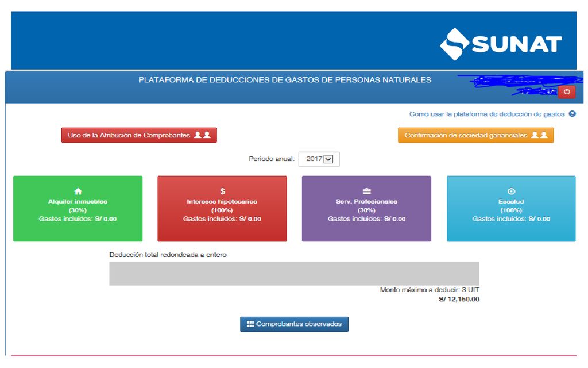The width and height of the screenshot is (588, 368).
Task: Click the 'S/ 12,150.00' maximum amount text
Action: coord(459,299)
